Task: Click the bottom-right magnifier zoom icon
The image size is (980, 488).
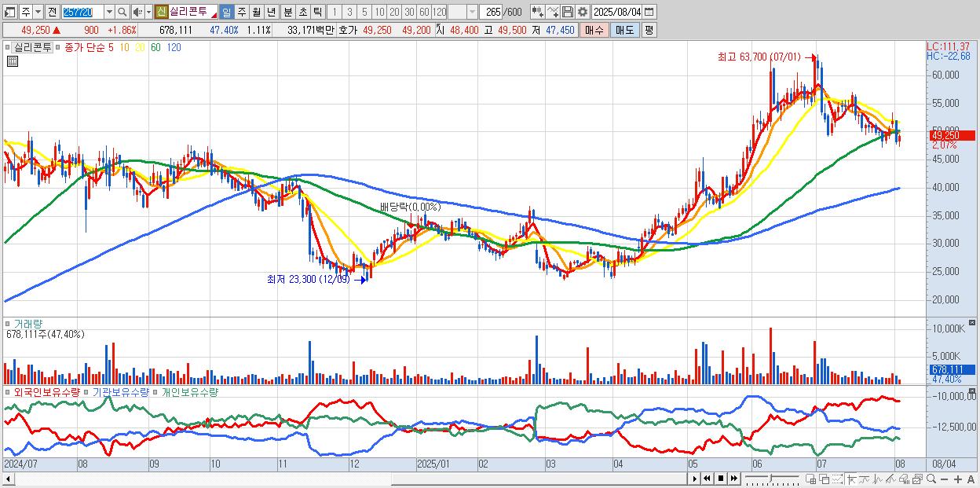Action: (x=931, y=479)
